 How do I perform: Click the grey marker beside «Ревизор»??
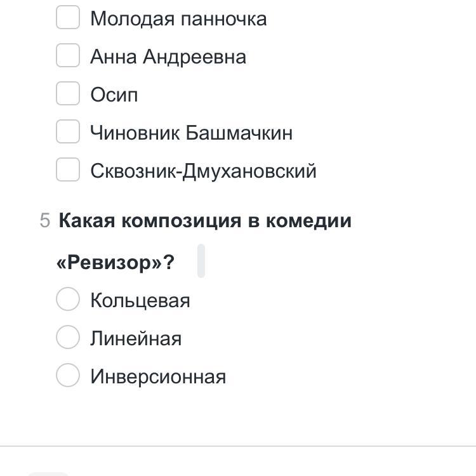click(x=201, y=260)
